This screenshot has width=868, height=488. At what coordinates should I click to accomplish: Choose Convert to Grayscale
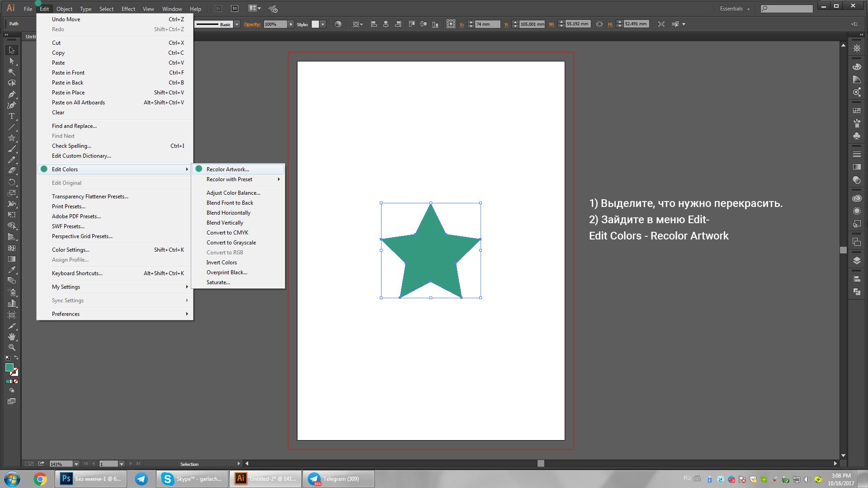(x=238, y=243)
